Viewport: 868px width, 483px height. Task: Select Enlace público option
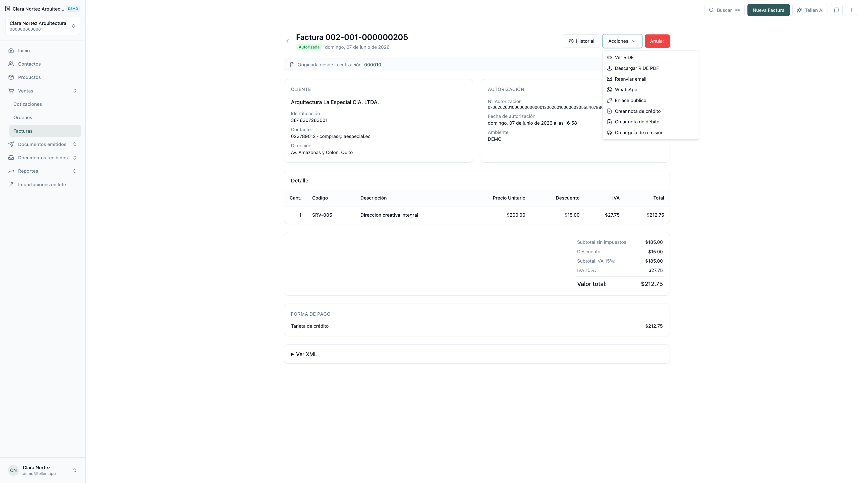(650, 101)
